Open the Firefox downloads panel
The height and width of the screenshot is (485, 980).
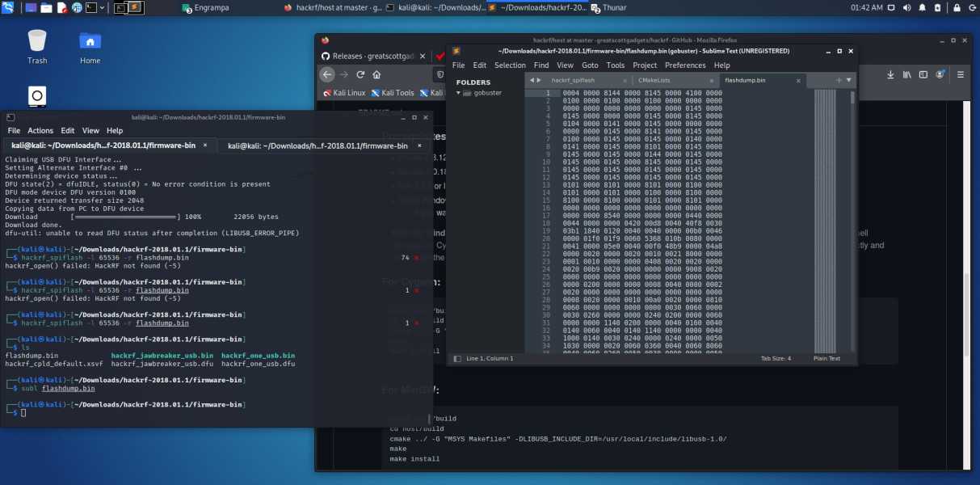890,74
